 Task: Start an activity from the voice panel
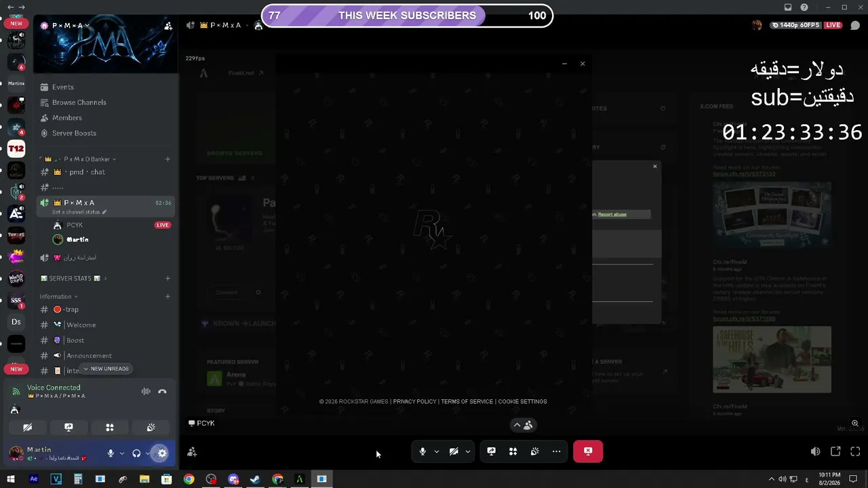(x=110, y=428)
